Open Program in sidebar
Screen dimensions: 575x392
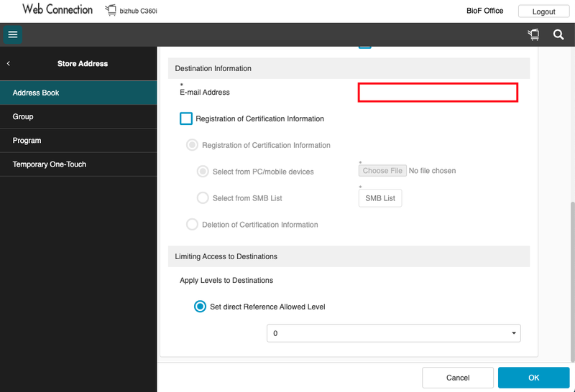pos(78,140)
